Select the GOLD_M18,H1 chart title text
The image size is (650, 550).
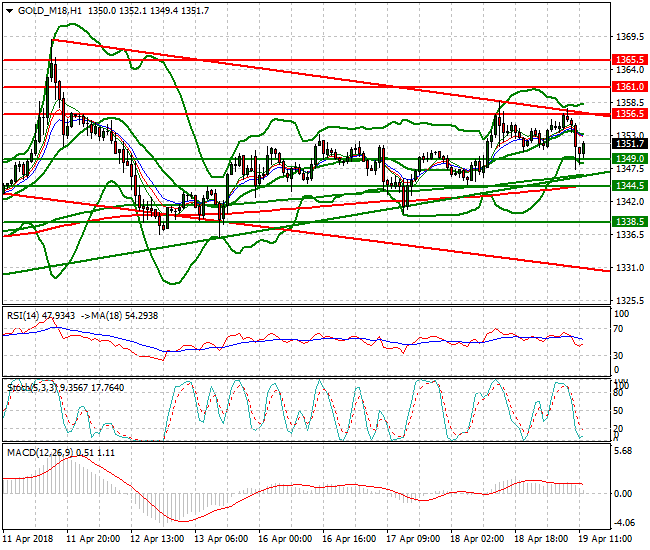coord(50,11)
